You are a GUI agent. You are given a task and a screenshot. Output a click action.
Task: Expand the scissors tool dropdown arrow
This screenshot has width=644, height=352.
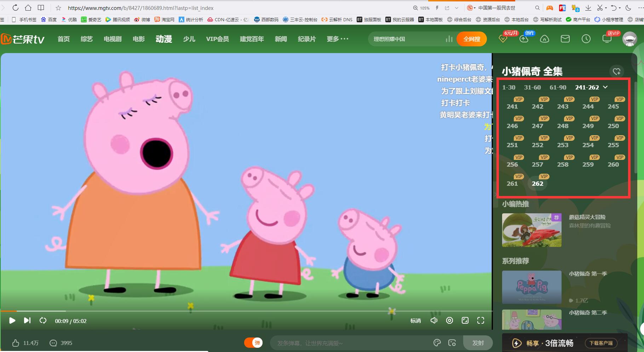(x=606, y=8)
